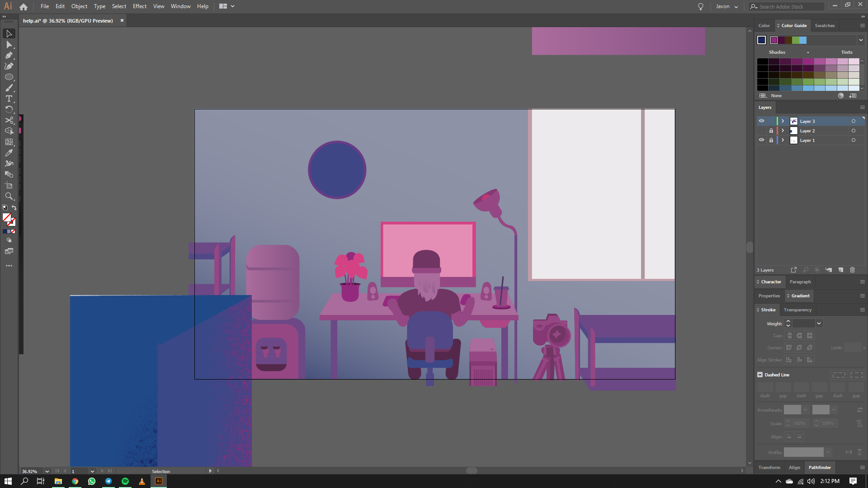The image size is (868, 488).
Task: Show Layer 2 via visibility box
Action: point(761,131)
